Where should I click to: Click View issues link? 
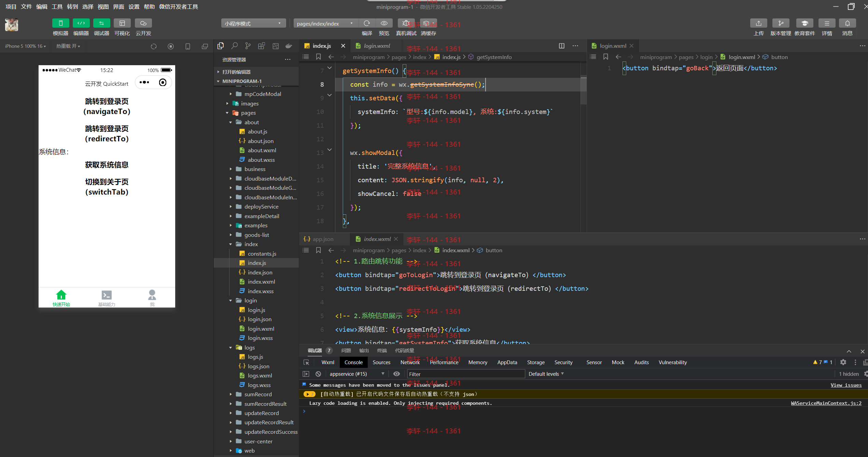click(x=846, y=385)
